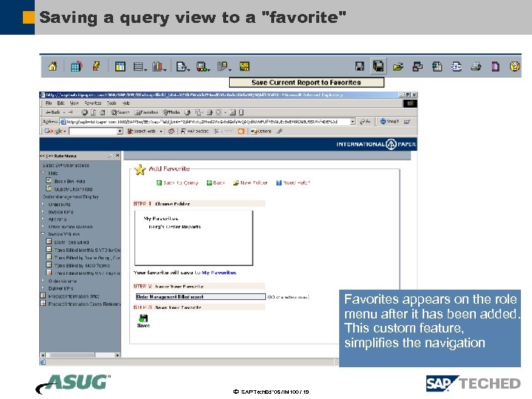Click the browser address URL field
This screenshot has height=399, width=532.
coord(207,121)
